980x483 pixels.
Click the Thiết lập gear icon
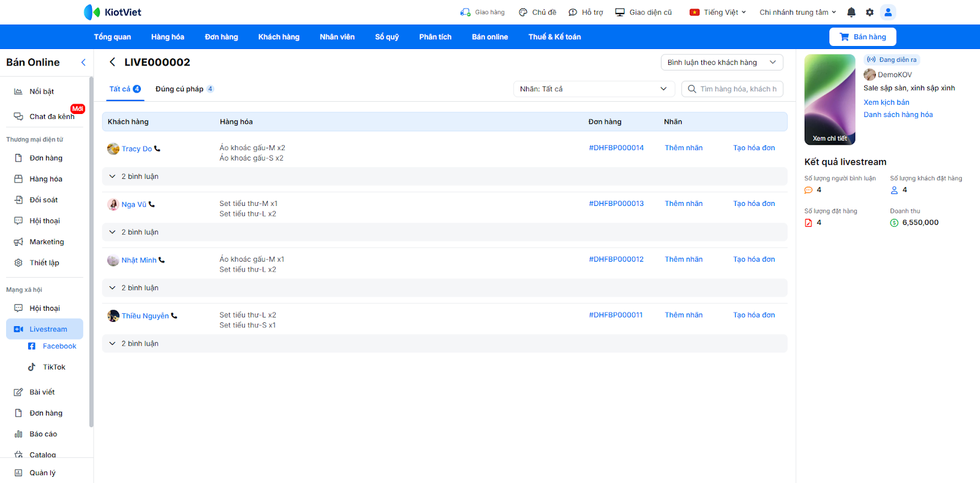click(x=18, y=263)
